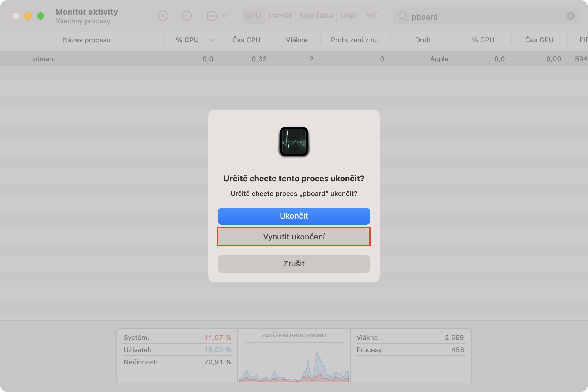Toggle sort order arrow in % CPU column
This screenshot has height=392, width=588.
click(212, 40)
